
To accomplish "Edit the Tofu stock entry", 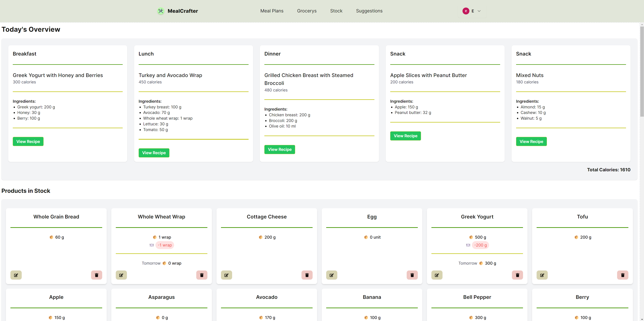I will click(542, 275).
